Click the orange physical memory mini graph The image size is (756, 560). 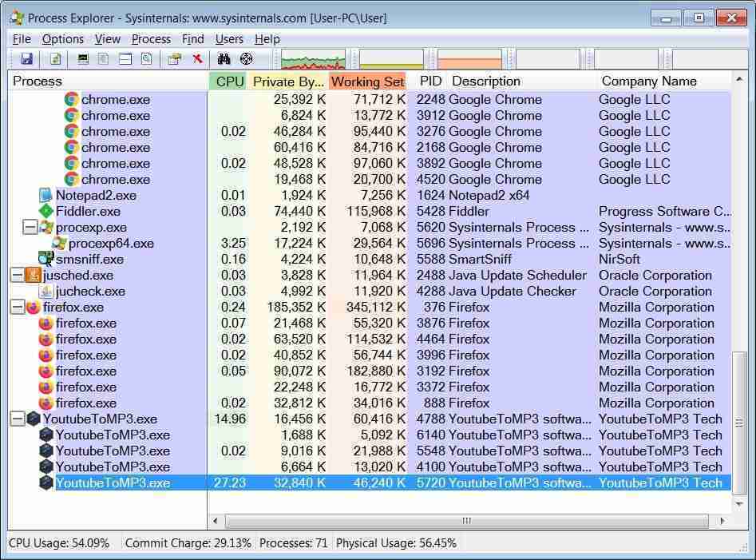(x=469, y=59)
